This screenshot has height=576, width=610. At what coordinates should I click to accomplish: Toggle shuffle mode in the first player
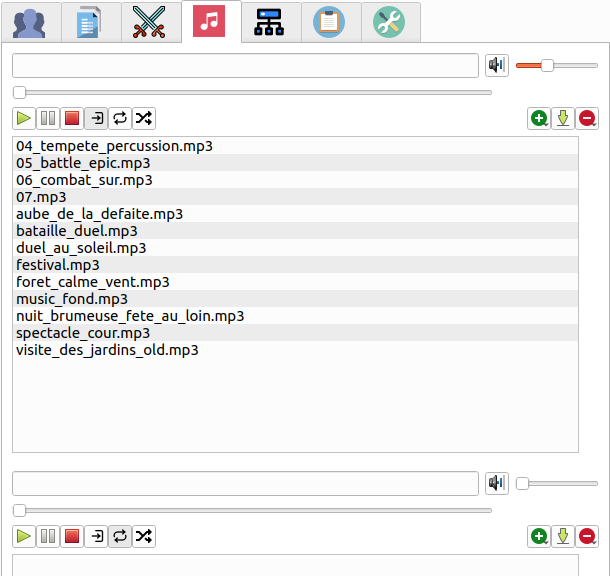pos(144,119)
